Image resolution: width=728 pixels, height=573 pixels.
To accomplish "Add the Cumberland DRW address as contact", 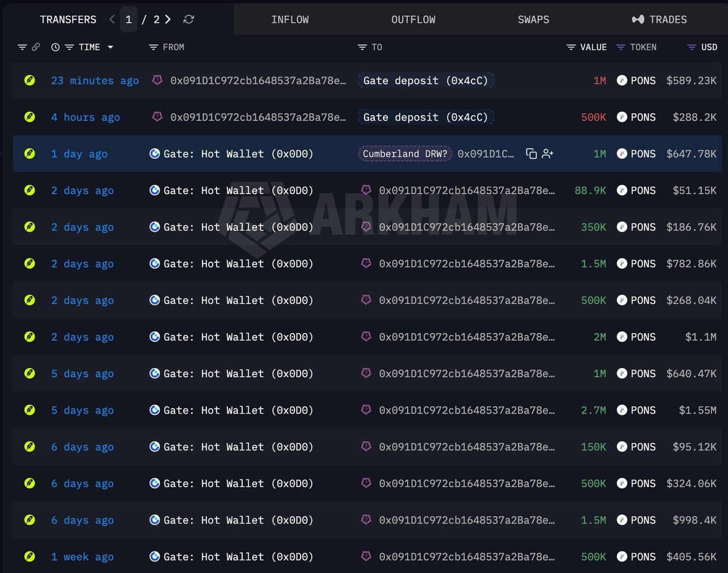I will [548, 154].
